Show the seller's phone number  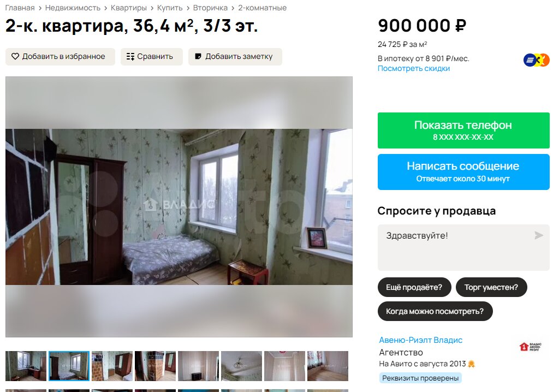[x=463, y=130]
